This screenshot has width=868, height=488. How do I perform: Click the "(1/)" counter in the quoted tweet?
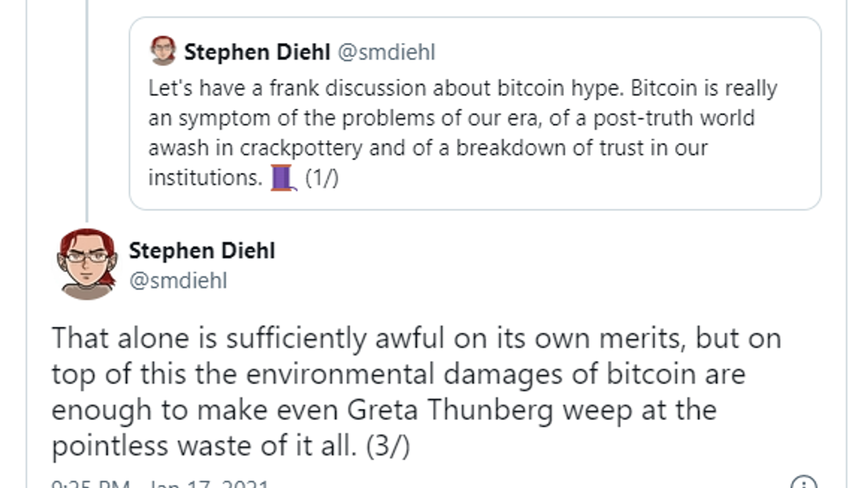coord(322,178)
